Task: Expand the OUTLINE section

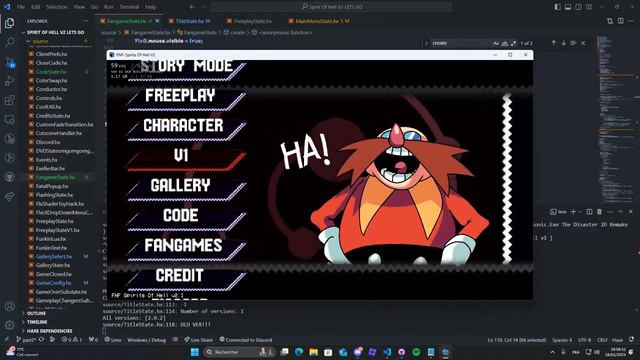Action: [x=36, y=313]
